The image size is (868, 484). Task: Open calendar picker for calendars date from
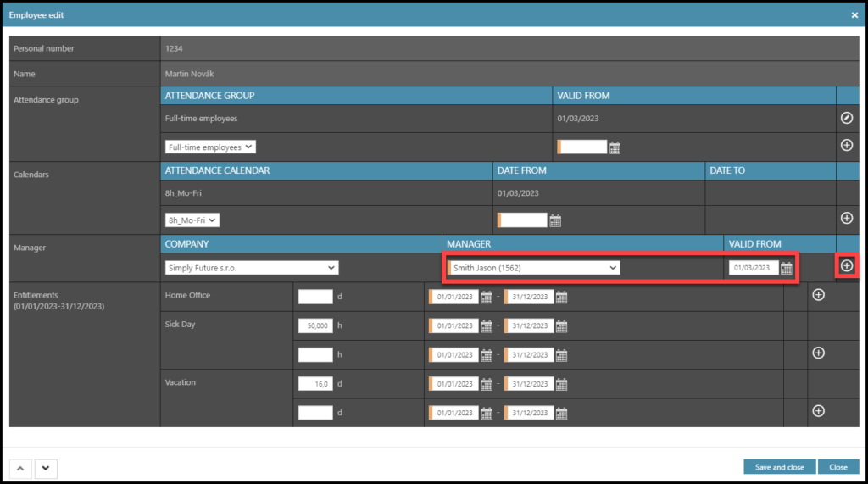[556, 220]
